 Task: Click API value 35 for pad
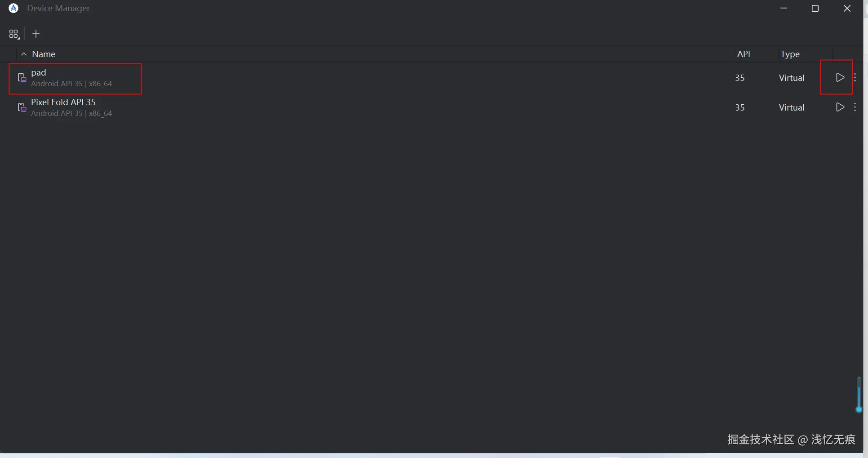pos(740,78)
